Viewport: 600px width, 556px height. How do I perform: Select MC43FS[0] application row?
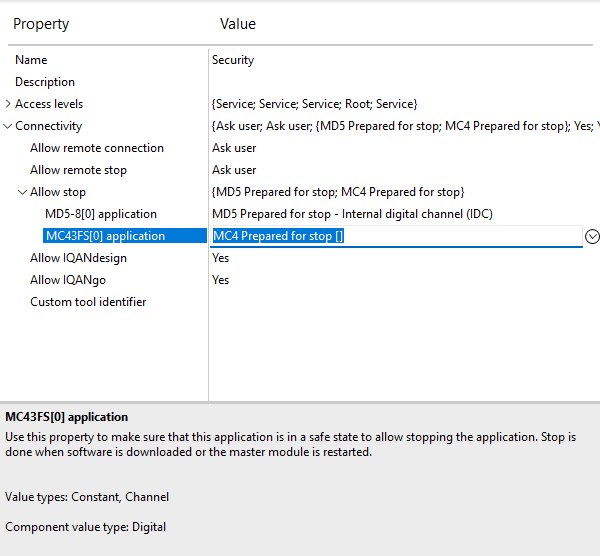(104, 236)
